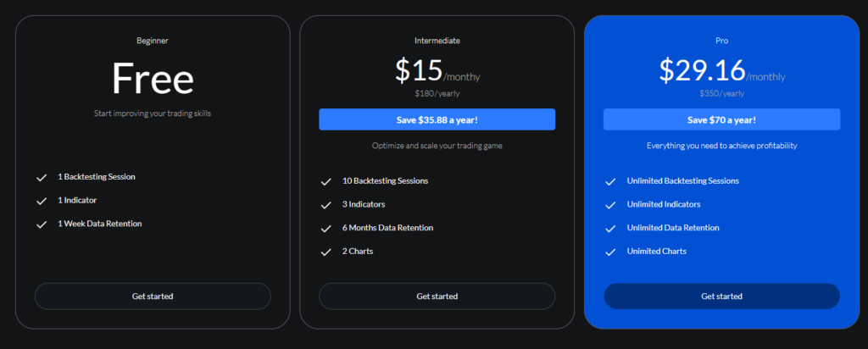Click checkmark beside Unlimited Indicators
Image resolution: width=868 pixels, height=349 pixels.
click(610, 205)
